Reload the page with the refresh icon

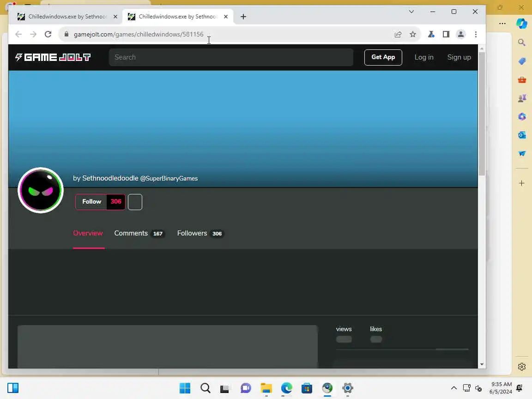[48, 34]
